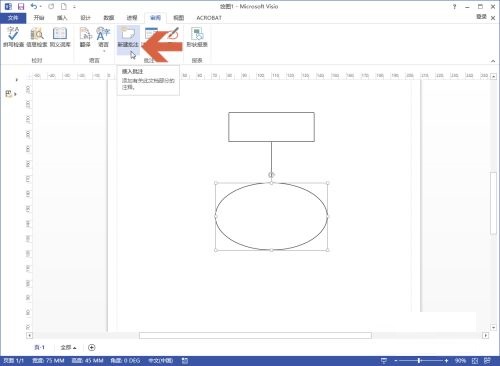This screenshot has width=500, height=366.
Task: Expand the shapes pane arrow at left
Action: point(17,80)
